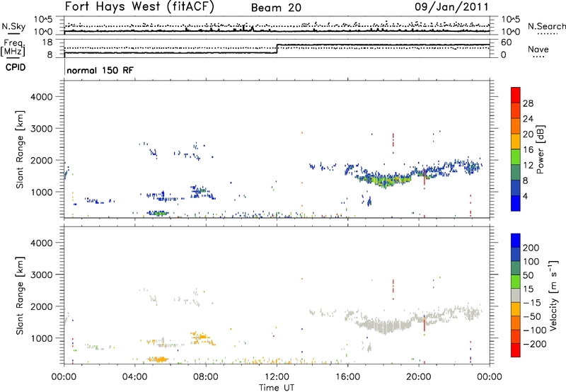This screenshot has height=392, width=566.
Task: Click the date "09/Jan/2011"
Action: click(x=451, y=6)
